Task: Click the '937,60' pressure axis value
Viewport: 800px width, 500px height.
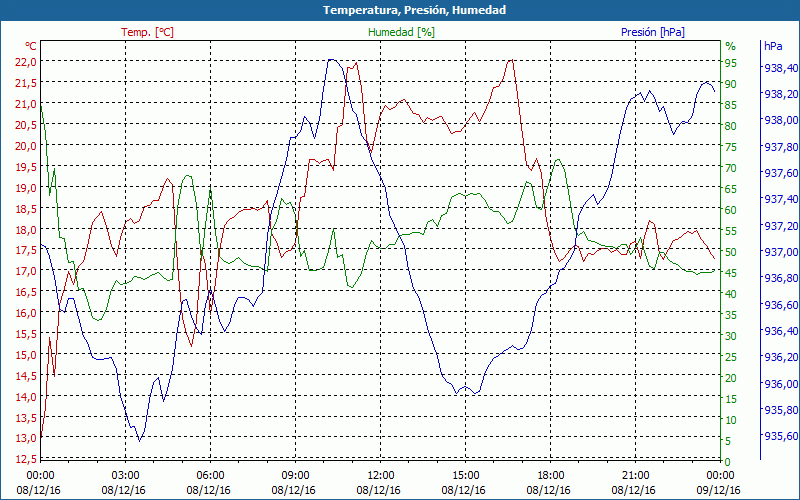Action: coord(781,173)
